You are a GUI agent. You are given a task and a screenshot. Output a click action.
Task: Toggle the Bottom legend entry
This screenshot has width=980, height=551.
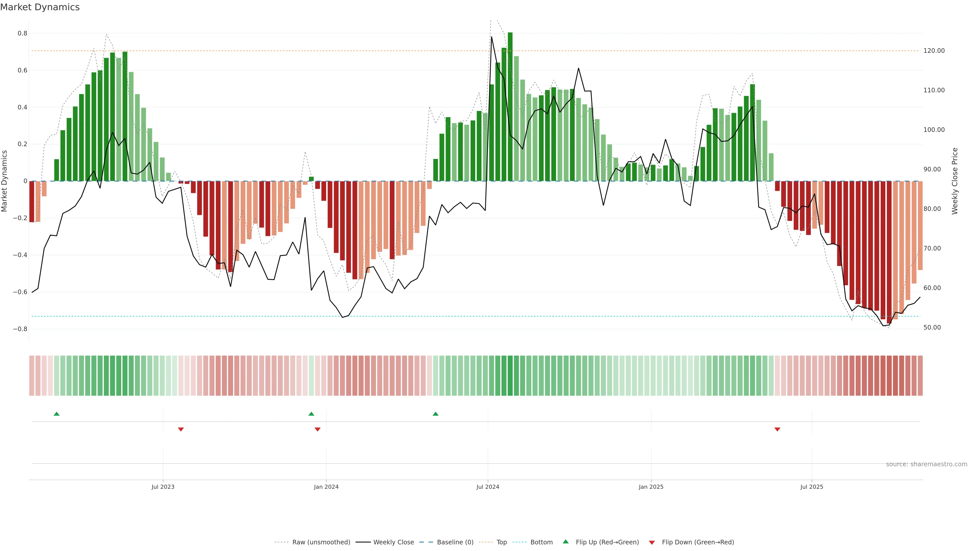pyautogui.click(x=541, y=542)
